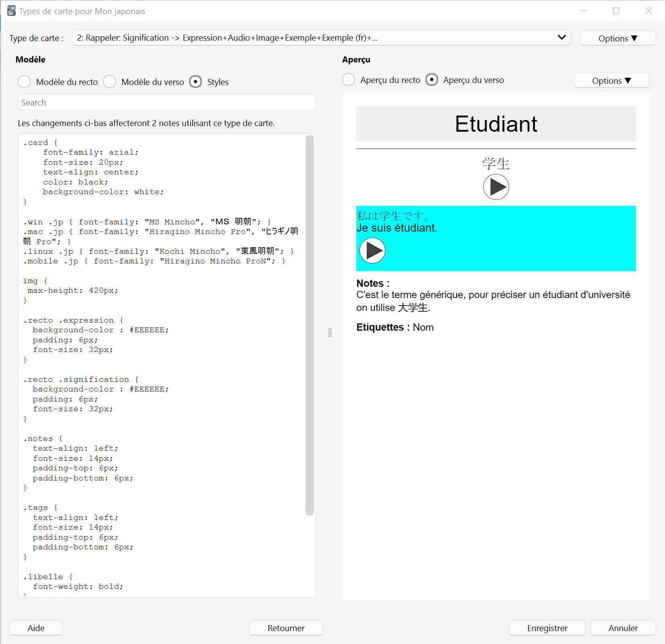
Task: Choose Aperçu du recto preview option
Action: click(x=349, y=80)
